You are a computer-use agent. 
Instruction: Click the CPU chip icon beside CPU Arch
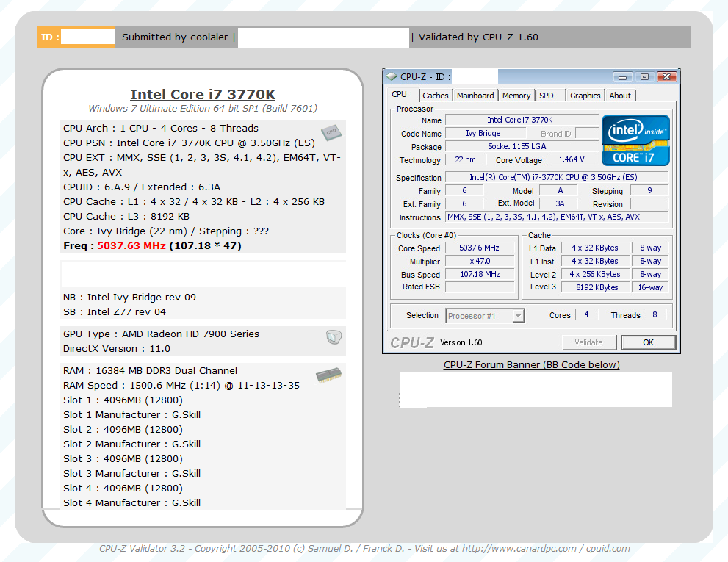(x=331, y=133)
